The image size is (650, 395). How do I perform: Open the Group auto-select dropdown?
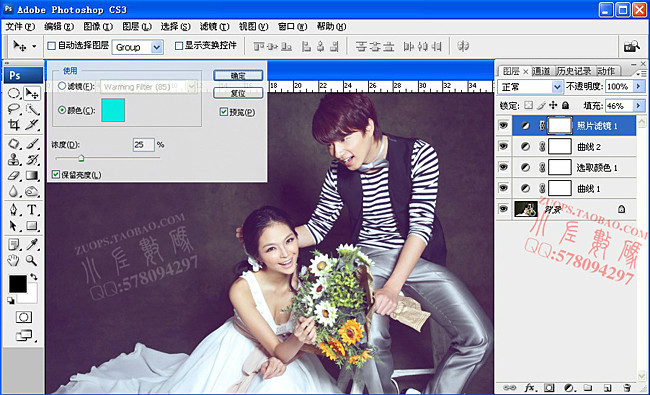(156, 47)
